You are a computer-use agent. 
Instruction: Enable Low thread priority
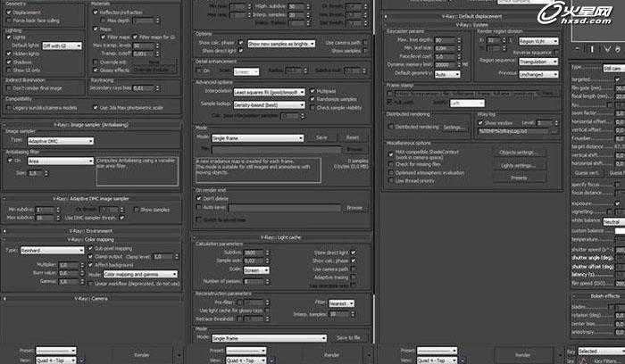click(x=391, y=181)
